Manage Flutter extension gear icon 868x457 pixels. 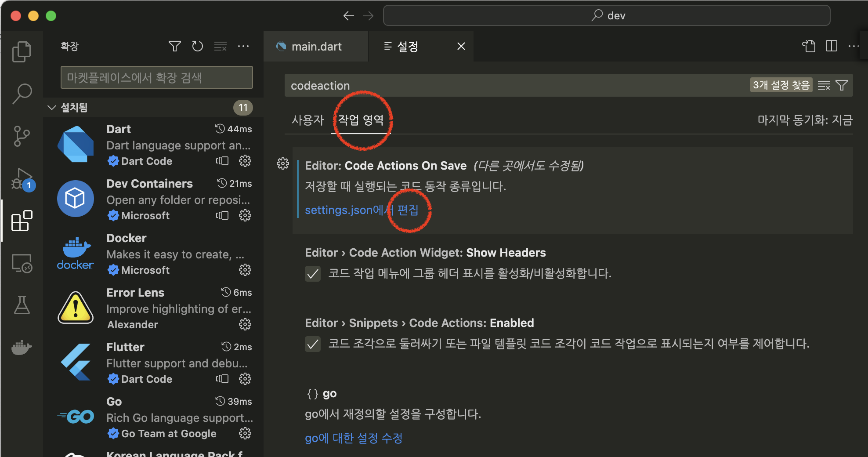tap(245, 379)
